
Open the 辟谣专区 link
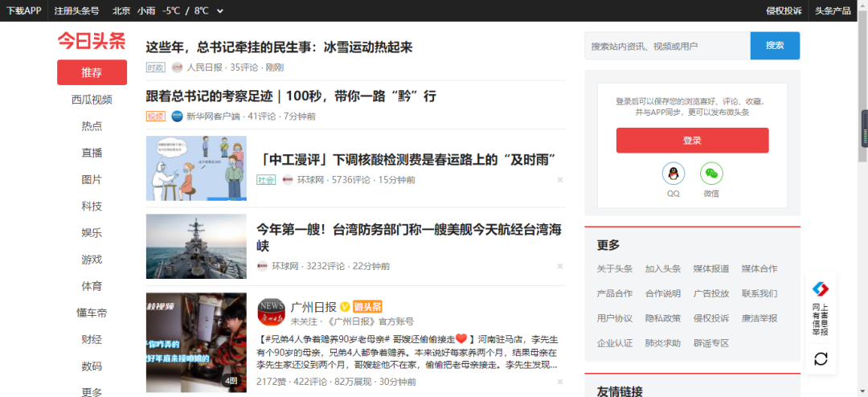[x=711, y=343]
